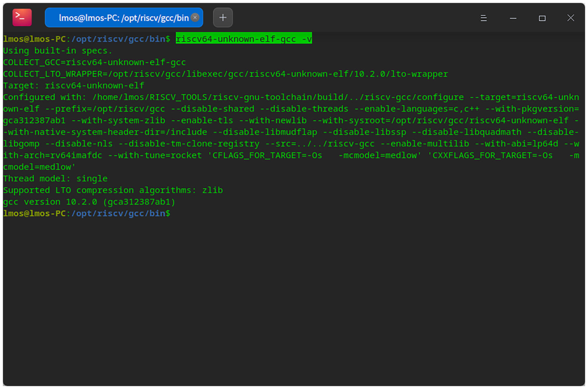The image size is (588, 389).
Task: Maximize the terminal window
Action: coord(542,18)
